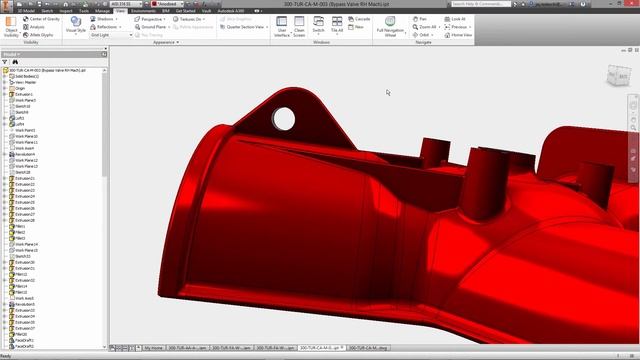Image resolution: width=640 pixels, height=360 pixels.
Task: Click the Switch windows tool
Action: click(318, 25)
